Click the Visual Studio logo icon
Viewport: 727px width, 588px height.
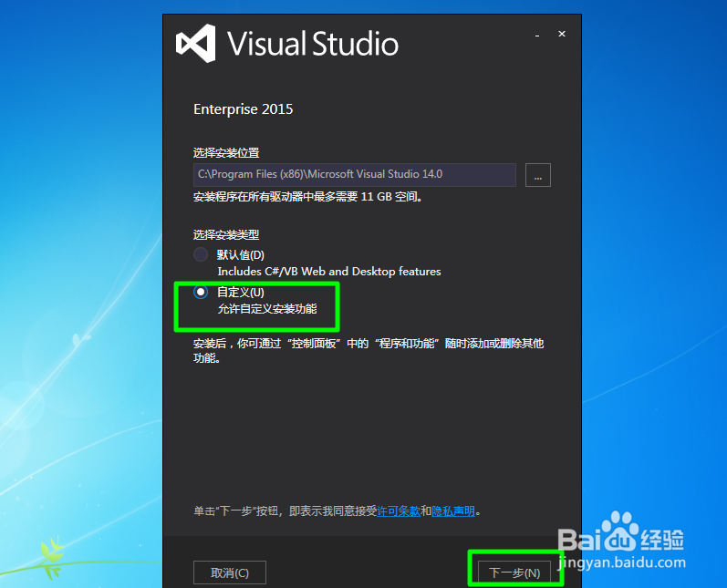[195, 43]
